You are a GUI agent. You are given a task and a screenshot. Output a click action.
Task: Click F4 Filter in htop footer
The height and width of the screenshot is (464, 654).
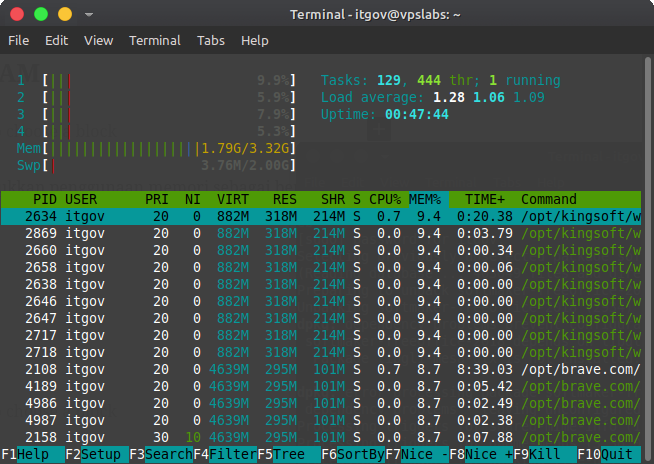pyautogui.click(x=225, y=454)
